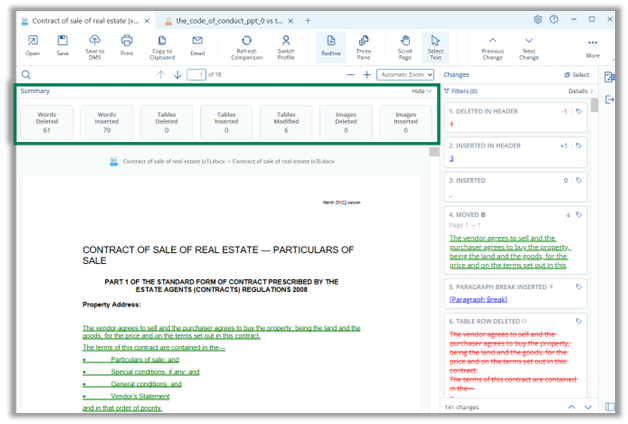Click the Words Inserted 79 card
Screen dimensions: 628x424
[107, 122]
